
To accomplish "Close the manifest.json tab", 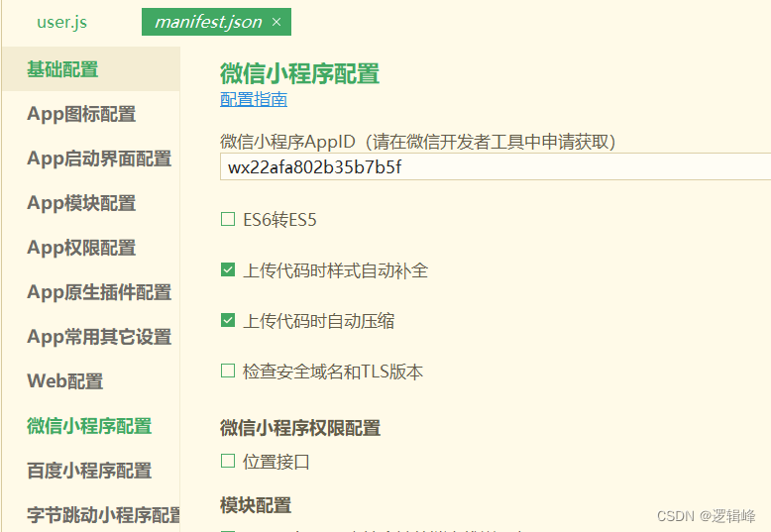I will coord(276,22).
